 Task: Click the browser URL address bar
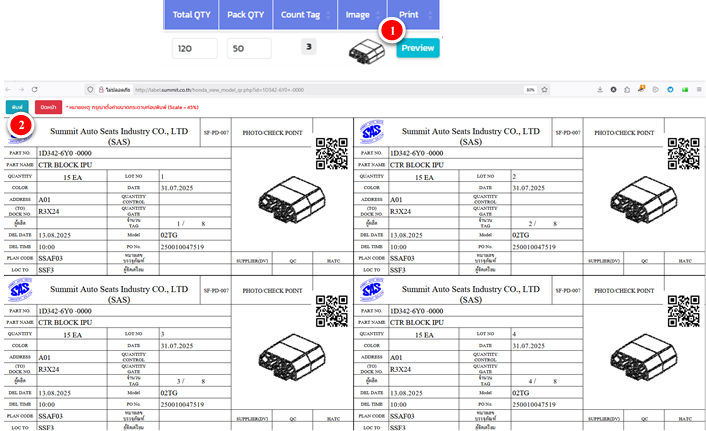tap(300, 89)
